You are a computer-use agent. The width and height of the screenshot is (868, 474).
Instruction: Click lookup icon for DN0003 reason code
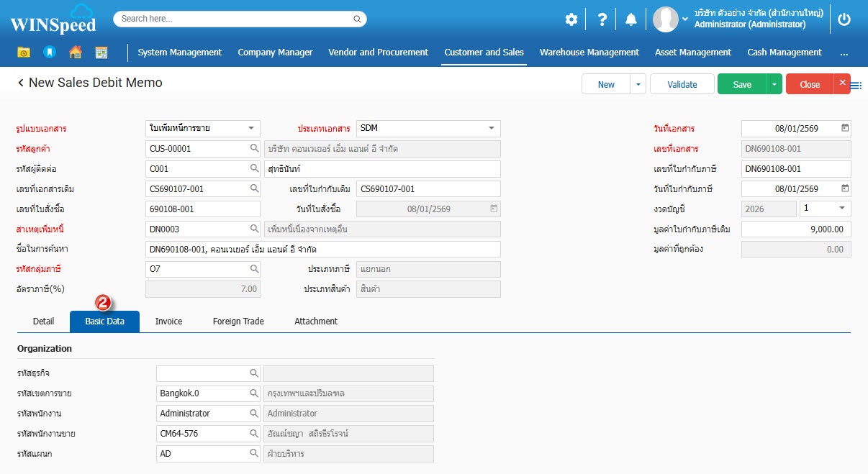(254, 229)
